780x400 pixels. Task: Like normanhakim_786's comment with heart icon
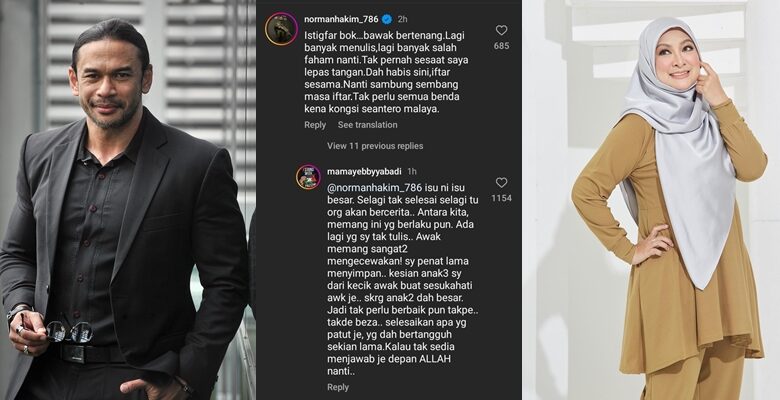501,30
